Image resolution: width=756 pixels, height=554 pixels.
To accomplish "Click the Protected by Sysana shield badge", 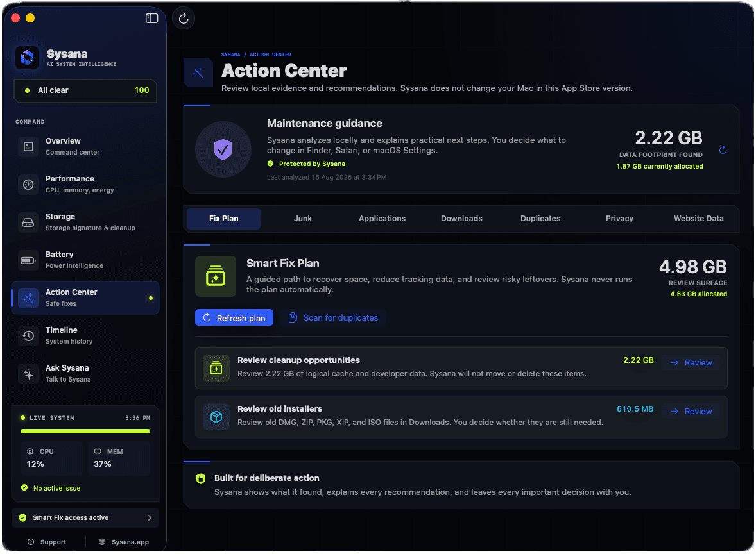I will [270, 164].
